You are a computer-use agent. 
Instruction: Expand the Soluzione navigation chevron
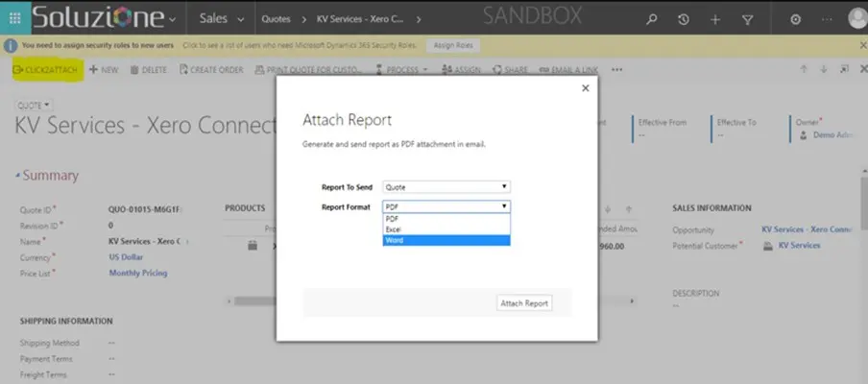pyautogui.click(x=172, y=20)
